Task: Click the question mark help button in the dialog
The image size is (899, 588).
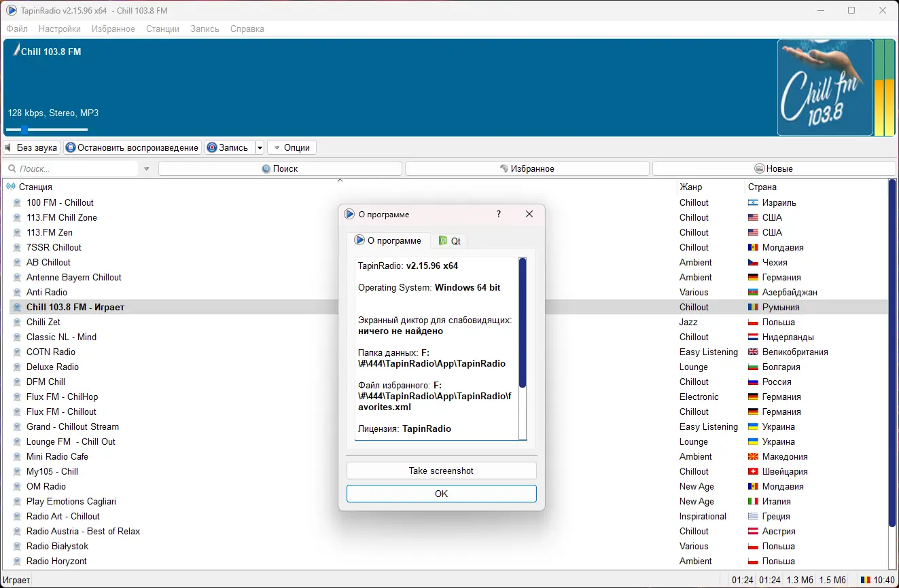Action: pyautogui.click(x=499, y=214)
